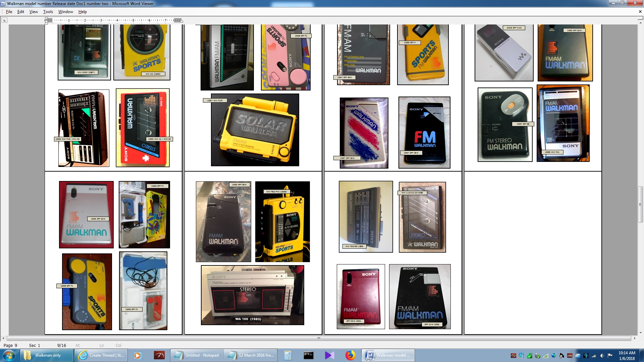The height and width of the screenshot is (362, 644).
Task: Open Firefox from the taskbar
Action: coord(350,355)
